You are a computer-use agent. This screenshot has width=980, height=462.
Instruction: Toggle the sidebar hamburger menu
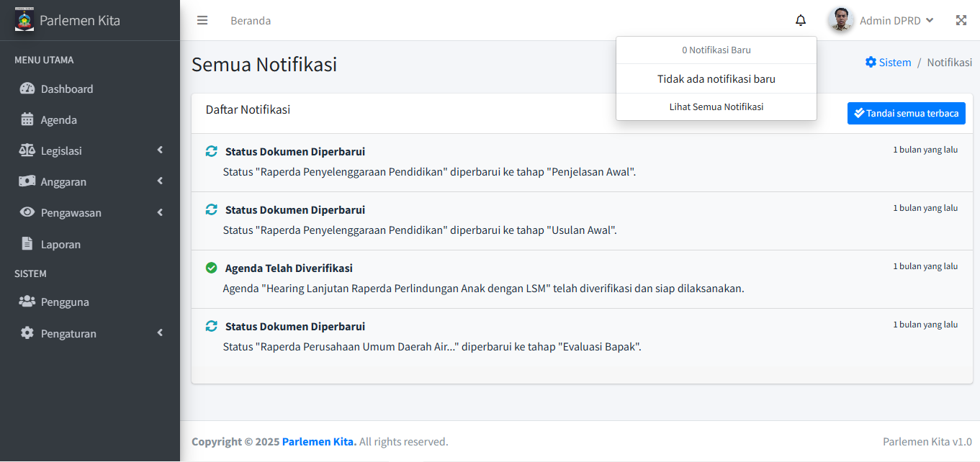click(202, 20)
